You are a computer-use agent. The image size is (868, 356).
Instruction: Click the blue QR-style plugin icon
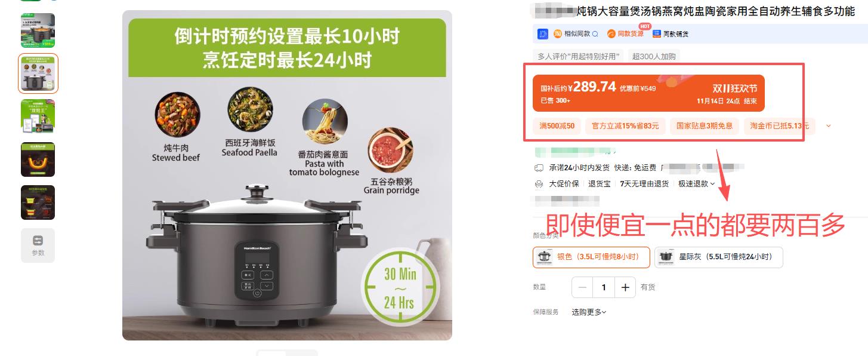[x=543, y=34]
